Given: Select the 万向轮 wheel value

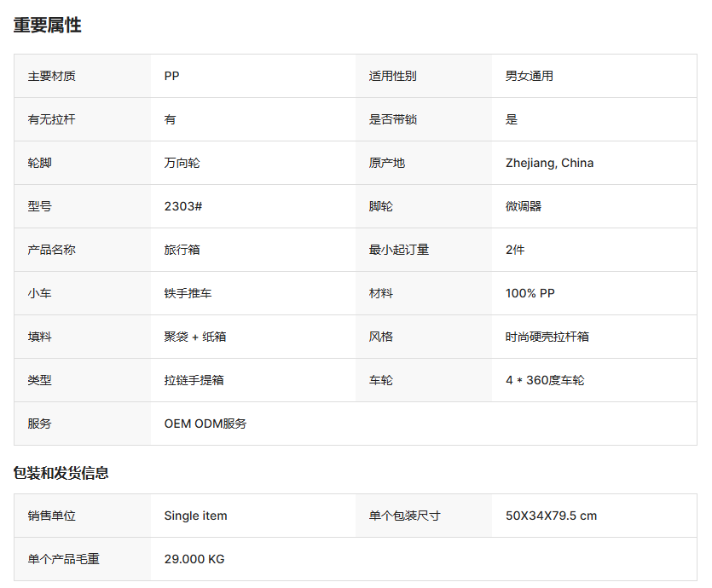Looking at the screenshot, I should point(182,163).
